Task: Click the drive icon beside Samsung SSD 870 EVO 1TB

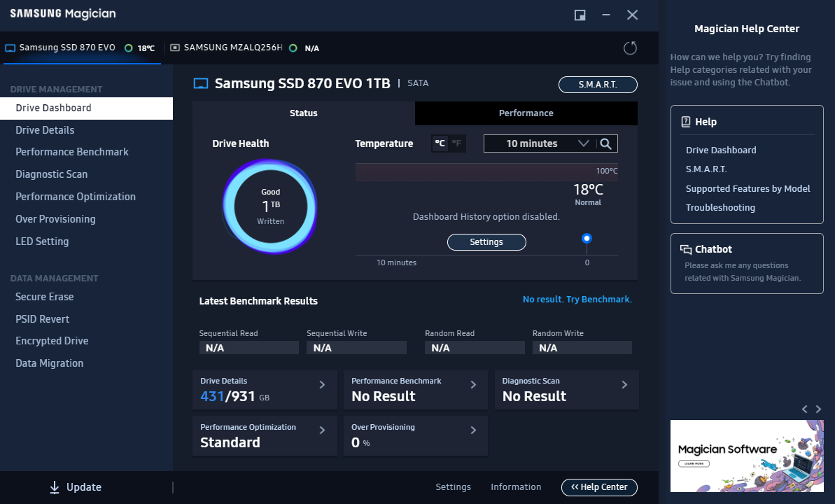Action: pyautogui.click(x=201, y=83)
